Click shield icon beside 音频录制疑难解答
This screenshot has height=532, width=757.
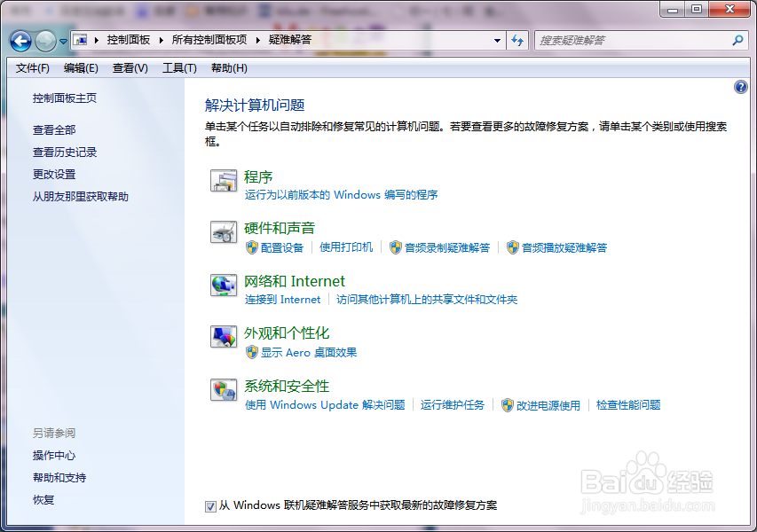[396, 248]
